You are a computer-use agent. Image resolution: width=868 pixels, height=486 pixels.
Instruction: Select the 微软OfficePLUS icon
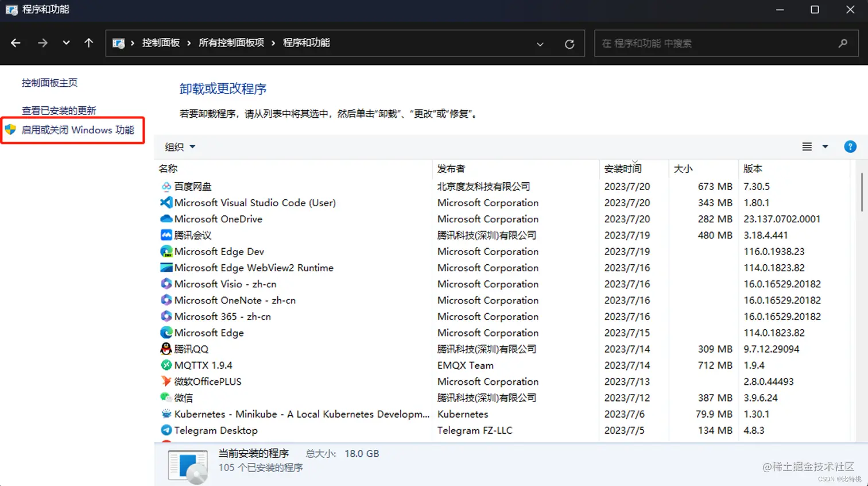pyautogui.click(x=166, y=381)
